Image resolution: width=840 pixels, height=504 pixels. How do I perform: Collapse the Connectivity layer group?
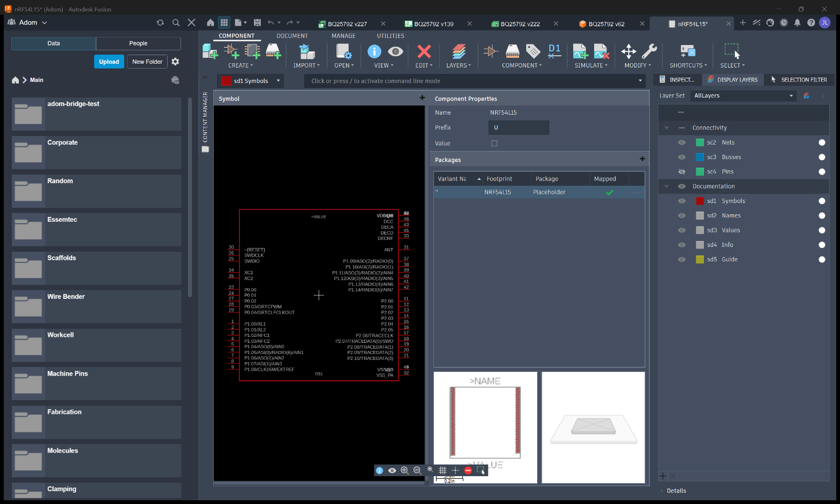[666, 128]
